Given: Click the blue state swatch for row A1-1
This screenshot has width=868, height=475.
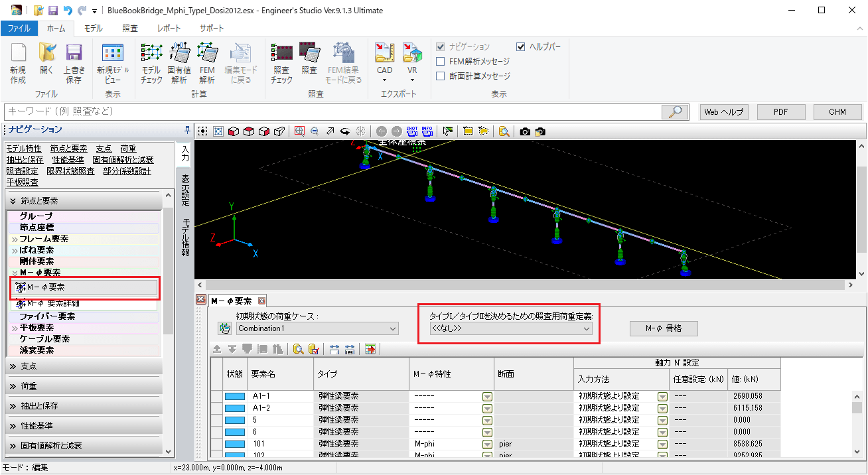Looking at the screenshot, I should [x=235, y=396].
